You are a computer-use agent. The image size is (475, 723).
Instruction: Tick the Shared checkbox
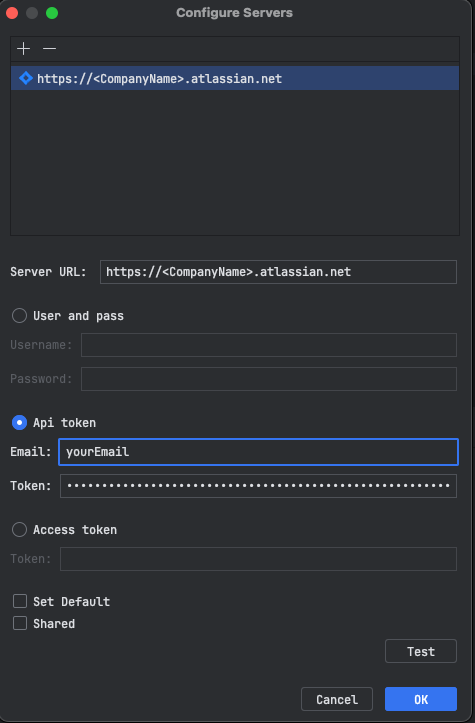pyautogui.click(x=20, y=623)
